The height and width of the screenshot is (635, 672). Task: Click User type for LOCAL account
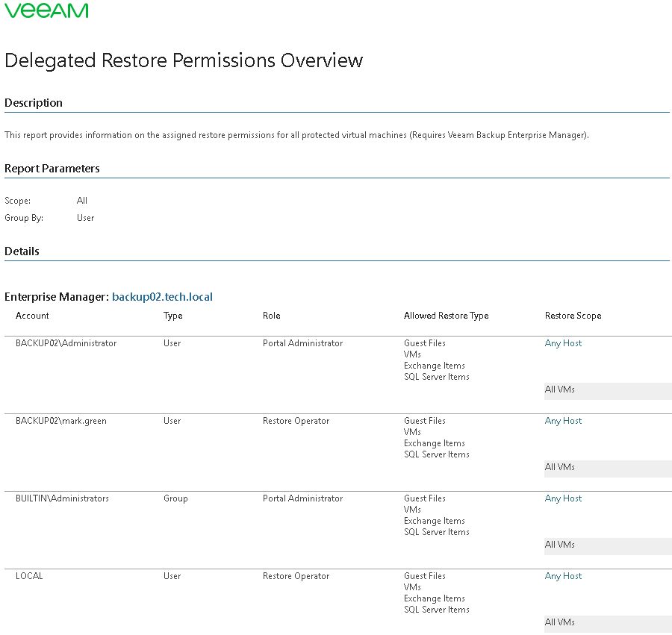pyautogui.click(x=172, y=576)
